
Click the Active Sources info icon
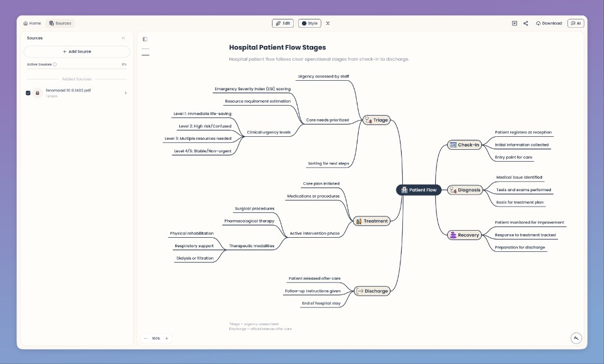point(54,64)
